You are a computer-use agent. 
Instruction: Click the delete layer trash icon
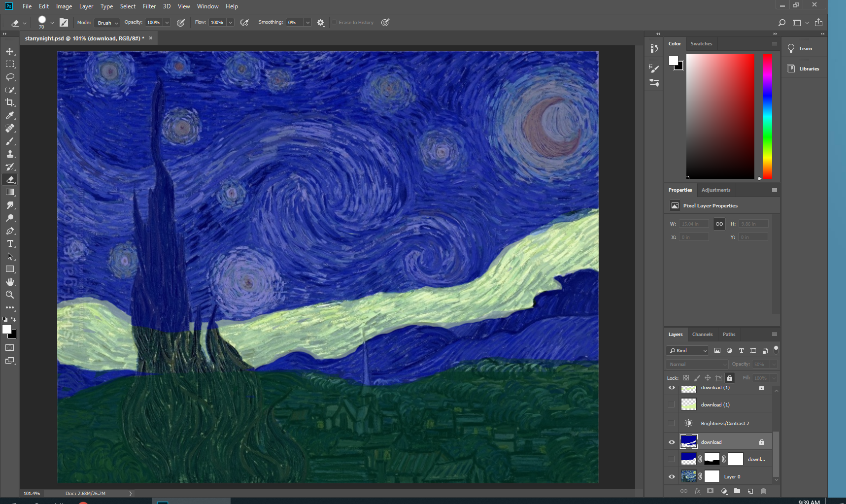pos(763,491)
